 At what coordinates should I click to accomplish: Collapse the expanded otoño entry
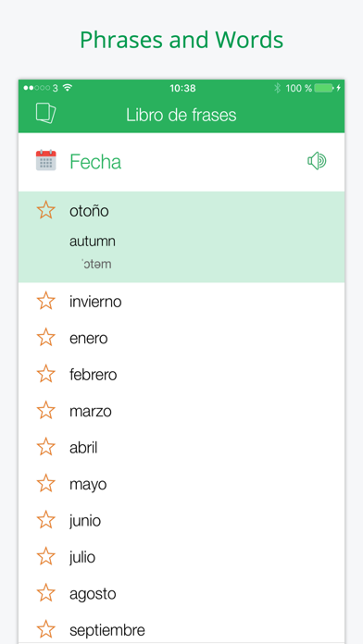point(181,237)
